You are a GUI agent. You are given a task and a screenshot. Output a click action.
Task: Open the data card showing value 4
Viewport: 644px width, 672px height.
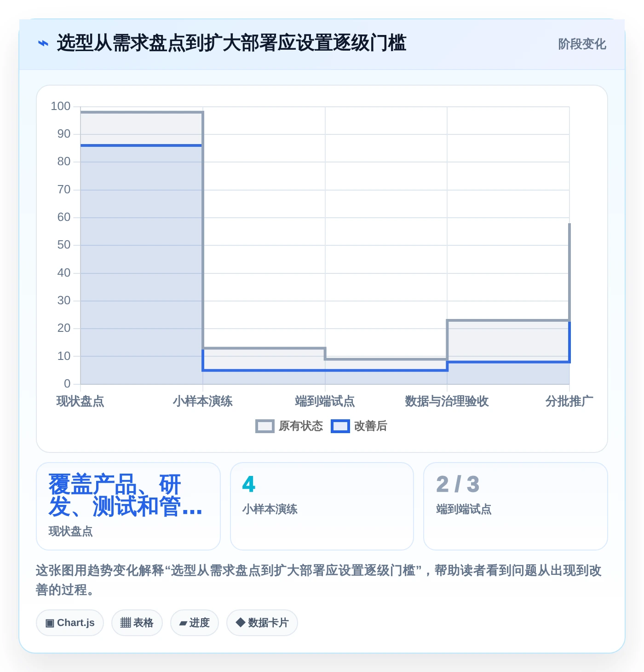tap(322, 506)
